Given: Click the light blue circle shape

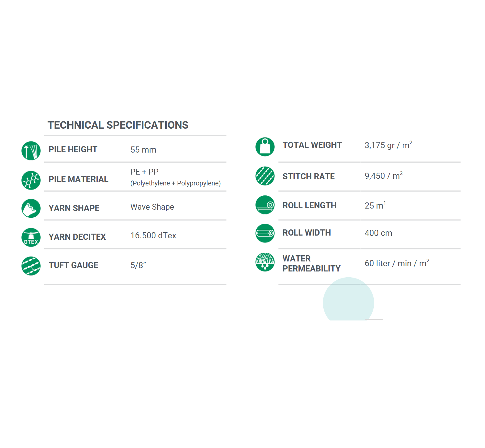Looking at the screenshot, I should [348, 301].
